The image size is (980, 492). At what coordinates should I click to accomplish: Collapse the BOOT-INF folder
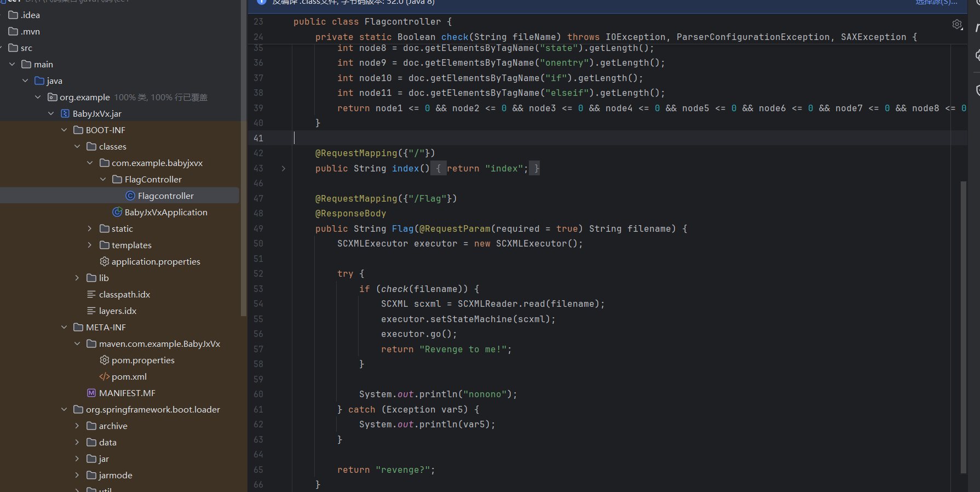tap(64, 130)
